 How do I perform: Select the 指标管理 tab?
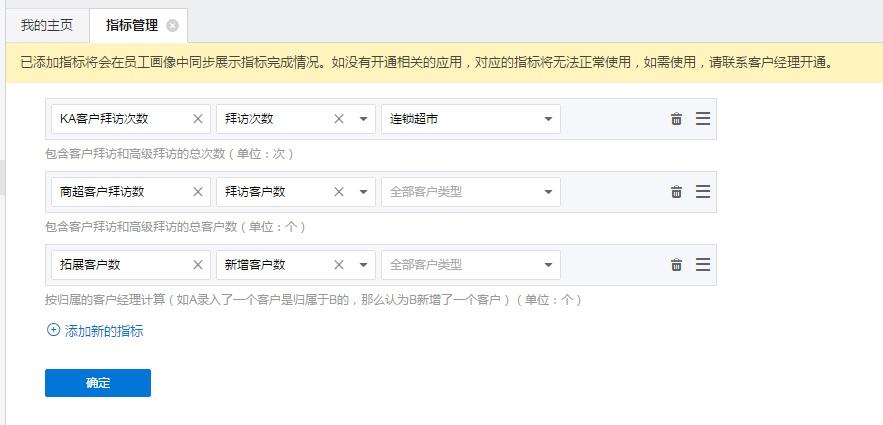(x=130, y=25)
